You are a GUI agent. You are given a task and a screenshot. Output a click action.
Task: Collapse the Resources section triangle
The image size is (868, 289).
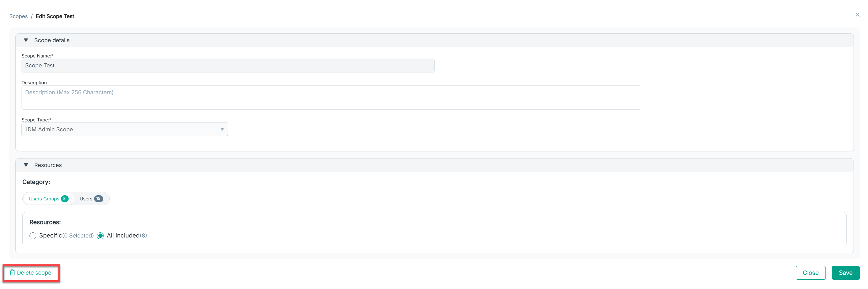tap(26, 165)
